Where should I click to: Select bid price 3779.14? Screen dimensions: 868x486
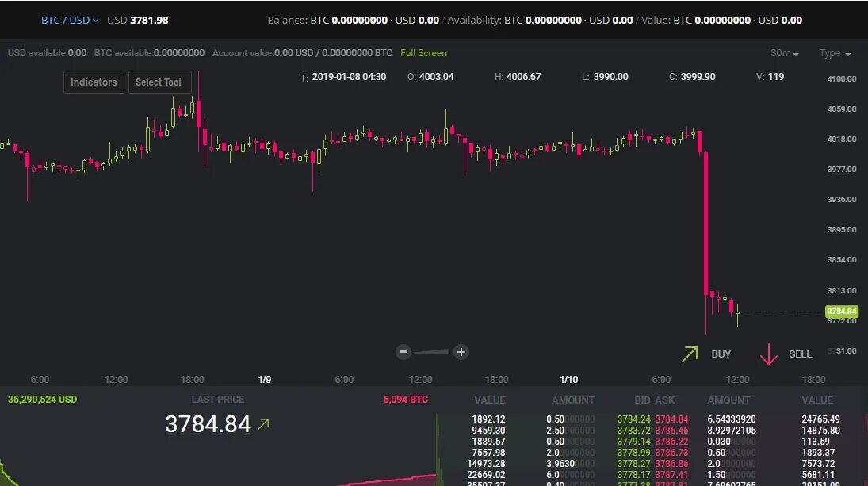tap(634, 442)
